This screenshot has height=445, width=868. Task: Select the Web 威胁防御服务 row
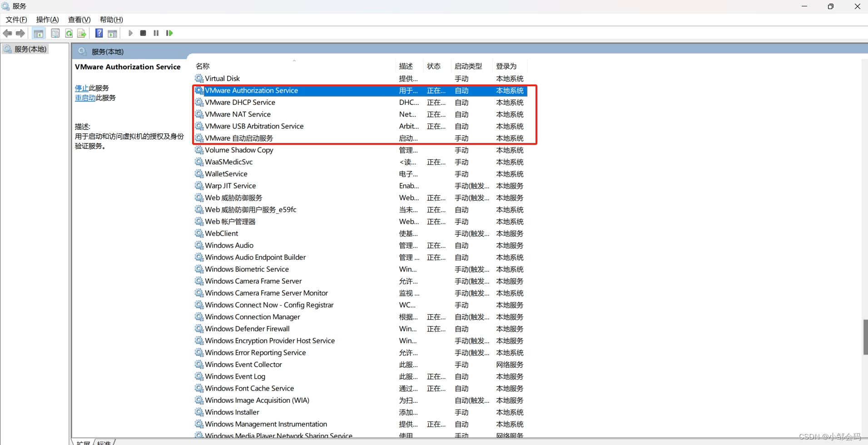point(360,198)
